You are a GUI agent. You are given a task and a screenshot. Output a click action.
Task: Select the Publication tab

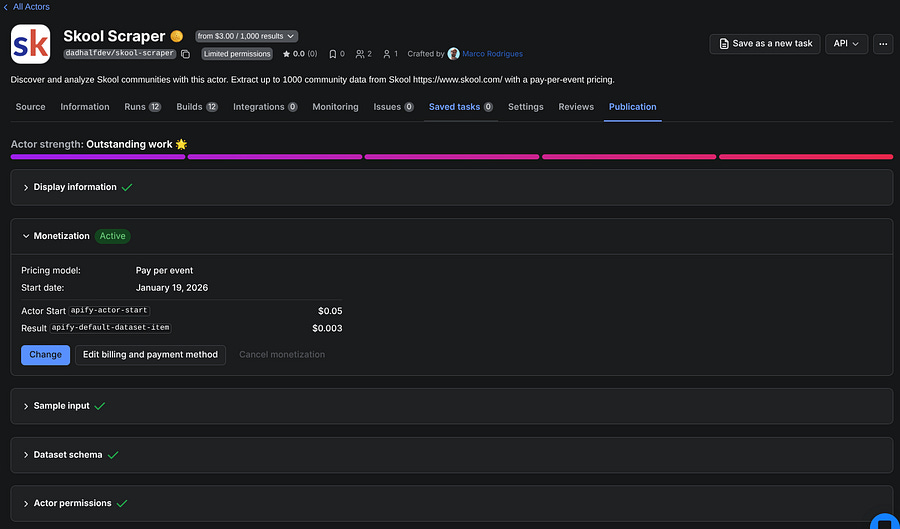click(x=633, y=107)
